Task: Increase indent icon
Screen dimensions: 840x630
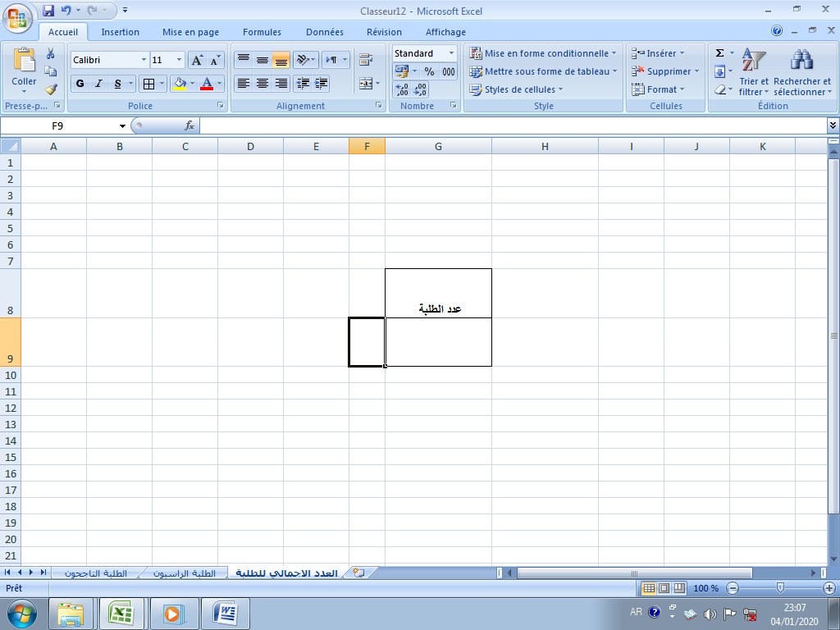Action: pyautogui.click(x=322, y=84)
